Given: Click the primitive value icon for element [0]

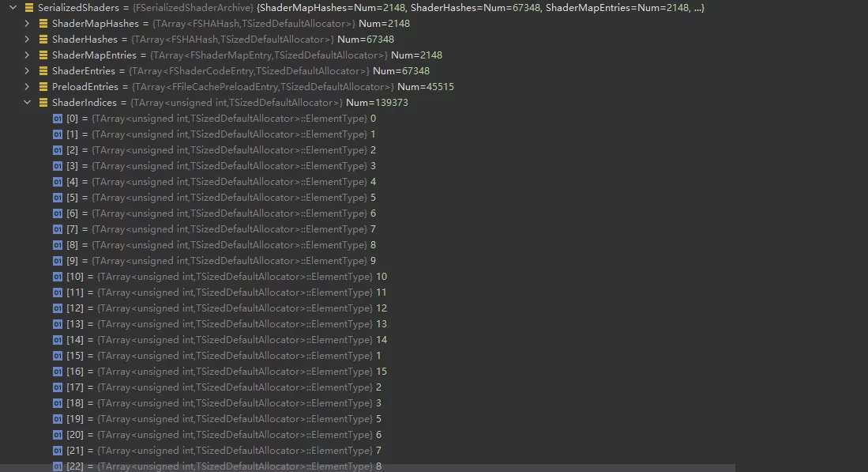Looking at the screenshot, I should point(58,119).
